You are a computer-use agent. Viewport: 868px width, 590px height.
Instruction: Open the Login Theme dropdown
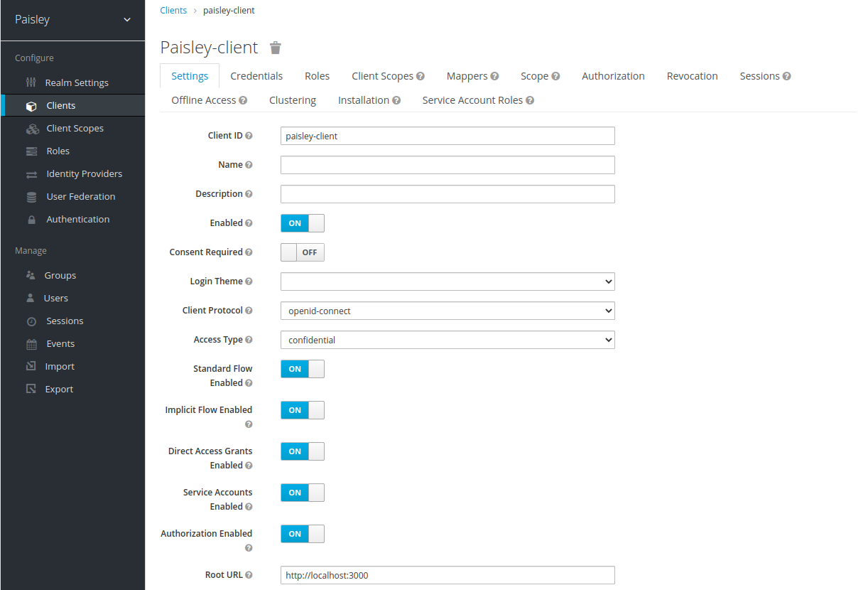[447, 281]
